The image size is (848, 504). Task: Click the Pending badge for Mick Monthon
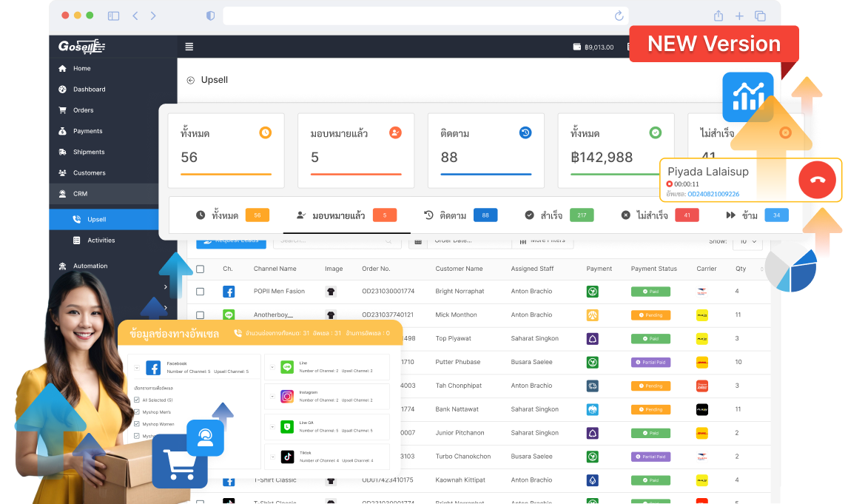point(650,315)
